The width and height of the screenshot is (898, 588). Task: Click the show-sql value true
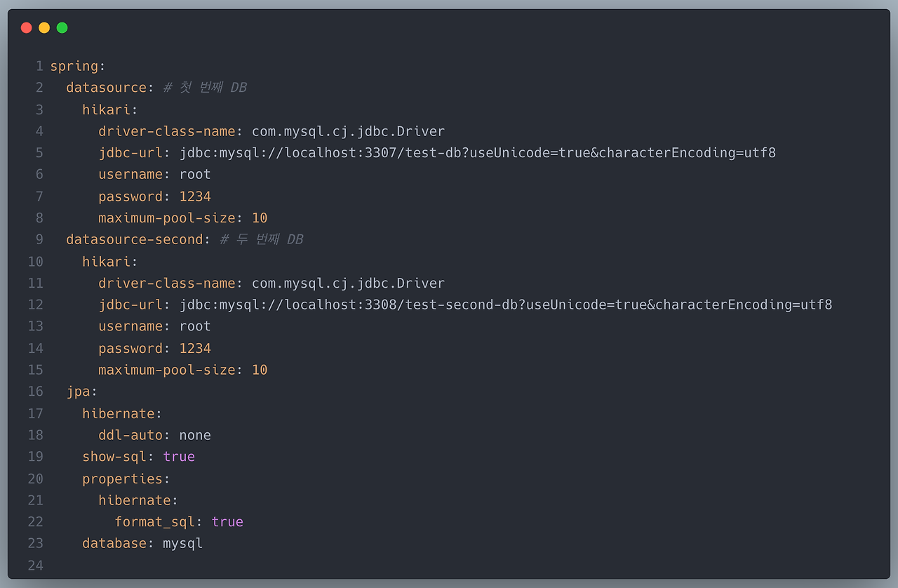pos(179,456)
